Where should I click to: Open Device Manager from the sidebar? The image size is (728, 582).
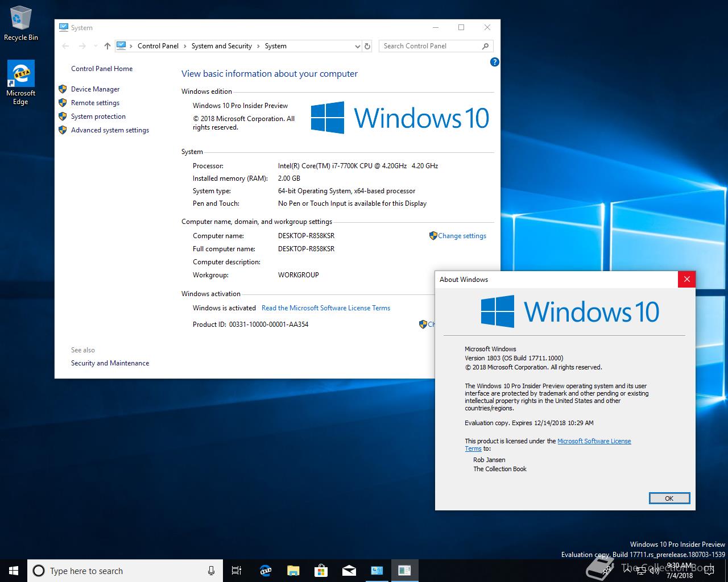pyautogui.click(x=95, y=89)
